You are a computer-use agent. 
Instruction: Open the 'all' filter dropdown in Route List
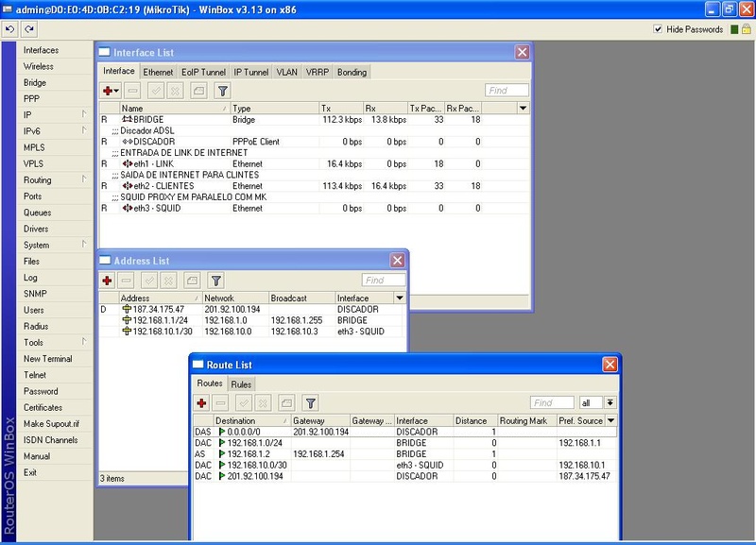610,402
